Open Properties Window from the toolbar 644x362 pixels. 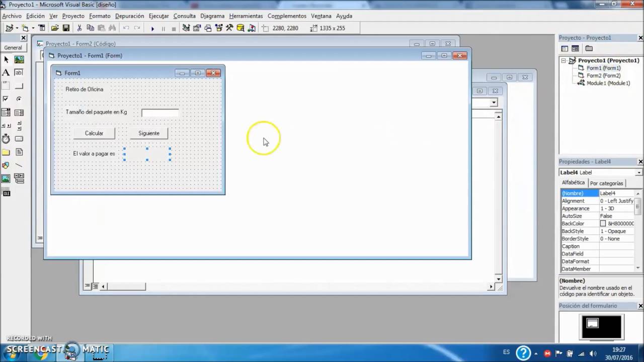(x=197, y=28)
